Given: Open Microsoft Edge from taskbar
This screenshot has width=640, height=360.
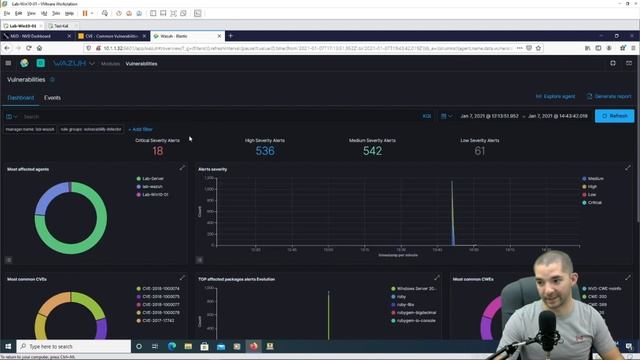Looking at the screenshot, I should (172, 346).
